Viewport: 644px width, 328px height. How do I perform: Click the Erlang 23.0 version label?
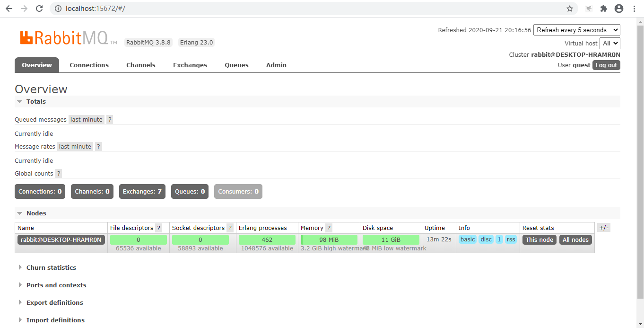click(197, 43)
